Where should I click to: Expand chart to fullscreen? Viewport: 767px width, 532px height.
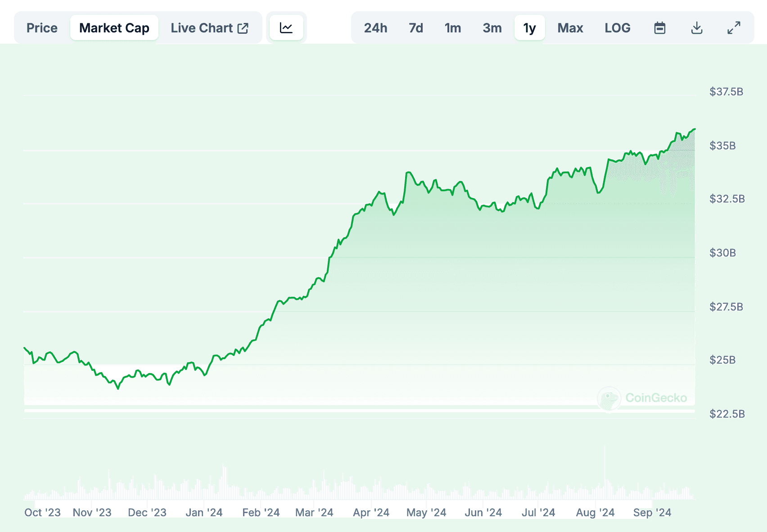(x=734, y=28)
